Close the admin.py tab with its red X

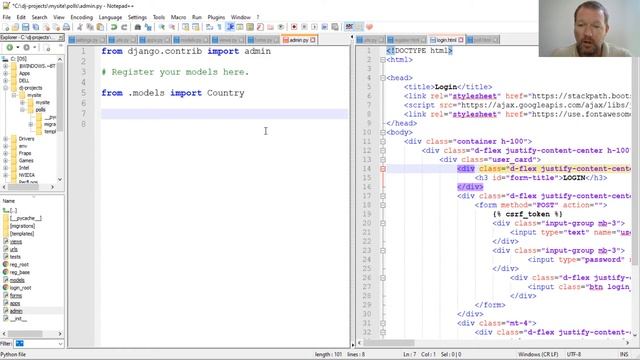(313, 40)
